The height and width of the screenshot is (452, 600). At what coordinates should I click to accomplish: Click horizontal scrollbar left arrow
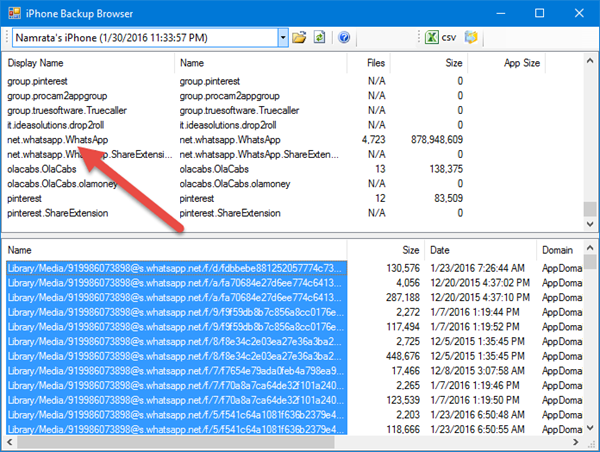(10, 442)
